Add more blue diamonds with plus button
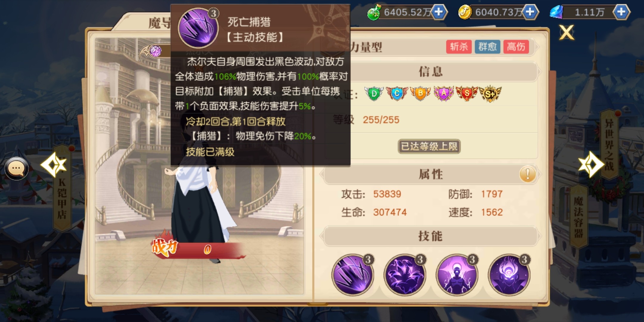Image resolution: width=644 pixels, height=322 pixels. click(621, 12)
